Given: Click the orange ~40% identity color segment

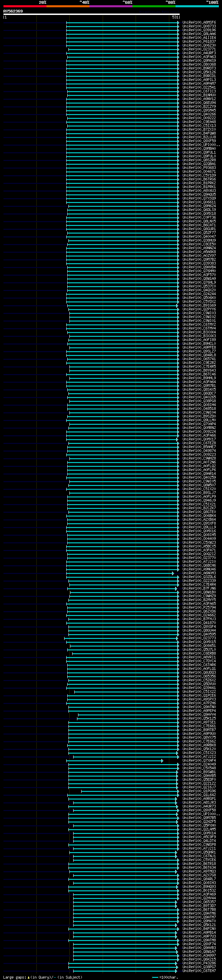Looking at the screenshot, I should (68, 6).
